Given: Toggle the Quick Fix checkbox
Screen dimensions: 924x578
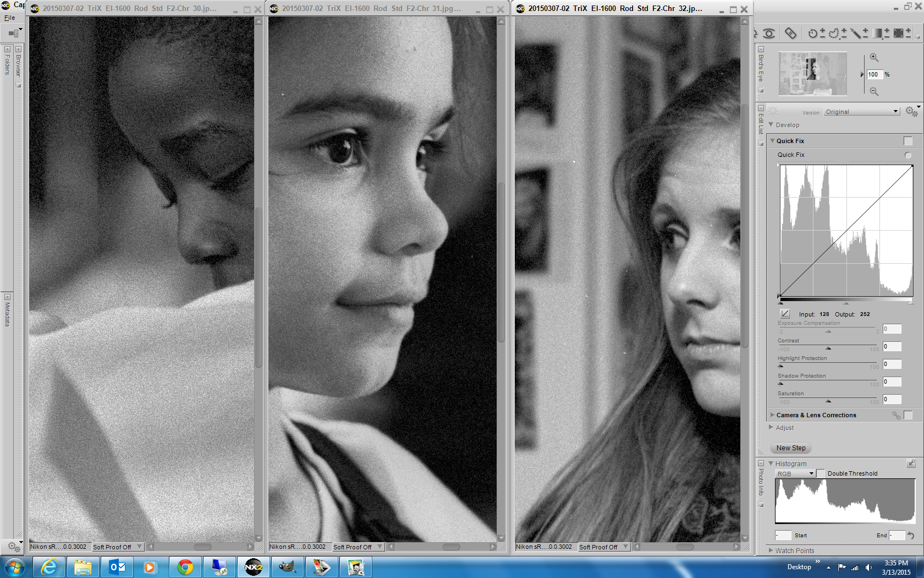Looking at the screenshot, I should [908, 141].
